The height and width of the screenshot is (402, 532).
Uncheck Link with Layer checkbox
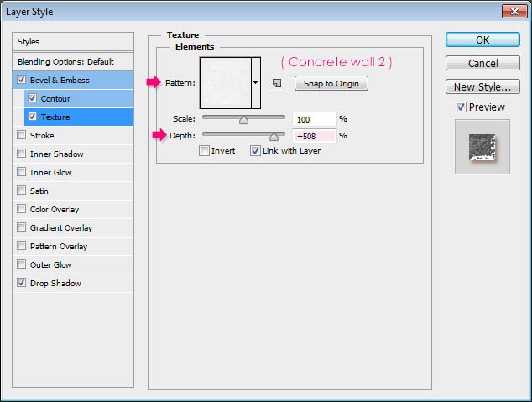255,150
